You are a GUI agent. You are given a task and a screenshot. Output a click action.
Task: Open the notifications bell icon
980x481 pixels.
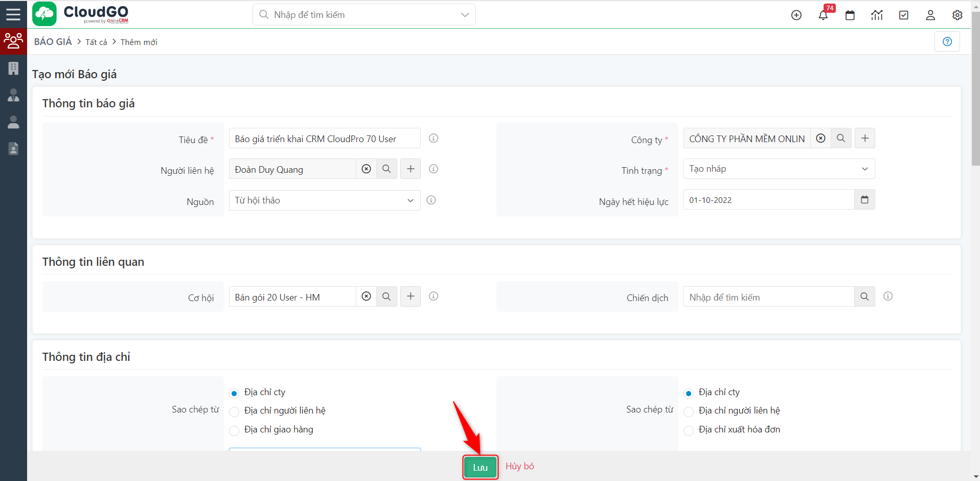tap(823, 15)
